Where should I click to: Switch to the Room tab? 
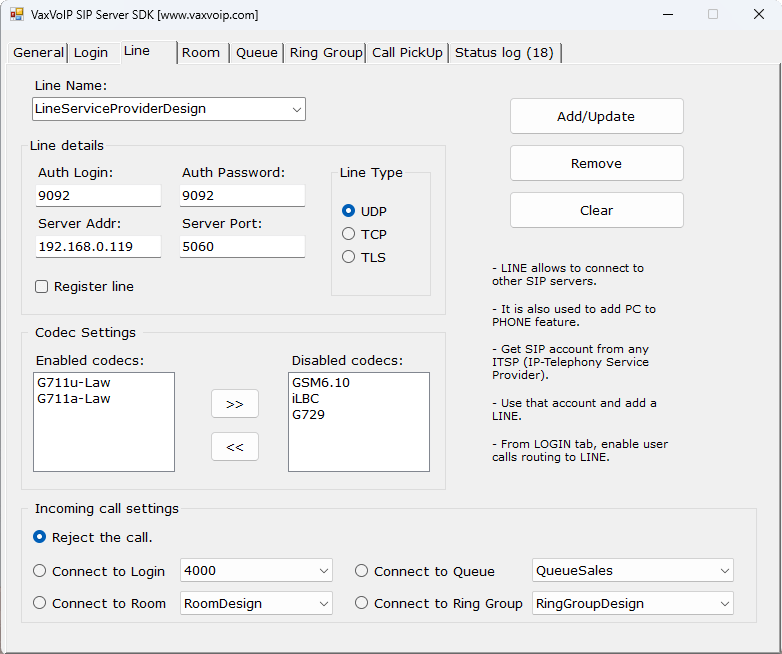click(x=201, y=53)
